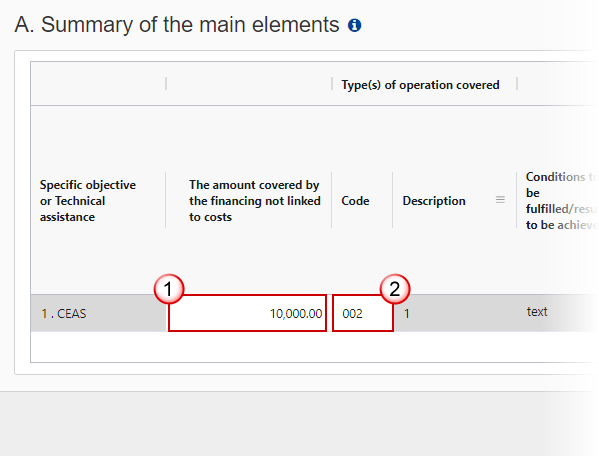The image size is (599, 470).
Task: Click column divider after Specific objective header
Action: [165, 200]
